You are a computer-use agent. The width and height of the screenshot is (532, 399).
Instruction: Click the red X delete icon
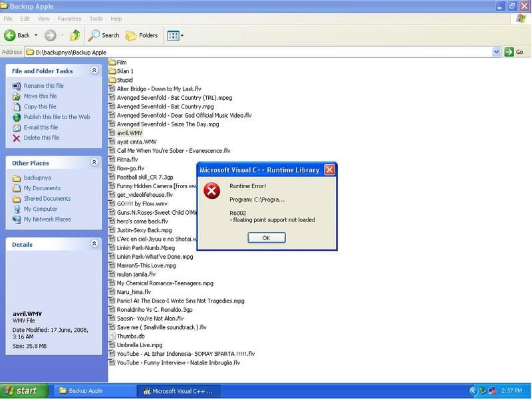(16, 138)
